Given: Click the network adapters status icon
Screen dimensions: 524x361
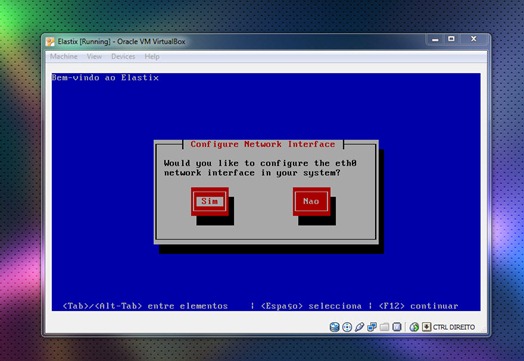Looking at the screenshot, I should click(372, 327).
